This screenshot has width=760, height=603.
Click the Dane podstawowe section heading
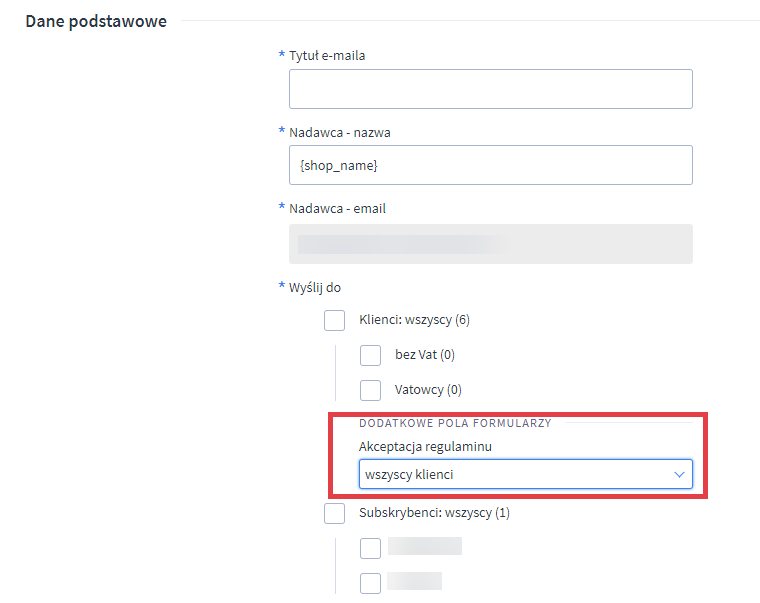[95, 21]
